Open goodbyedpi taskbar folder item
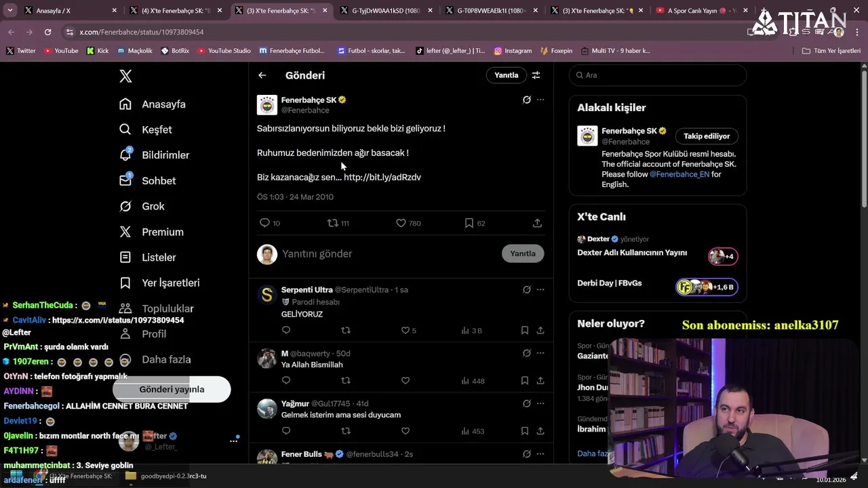Viewport: 868px width, 488px height. coord(166,476)
